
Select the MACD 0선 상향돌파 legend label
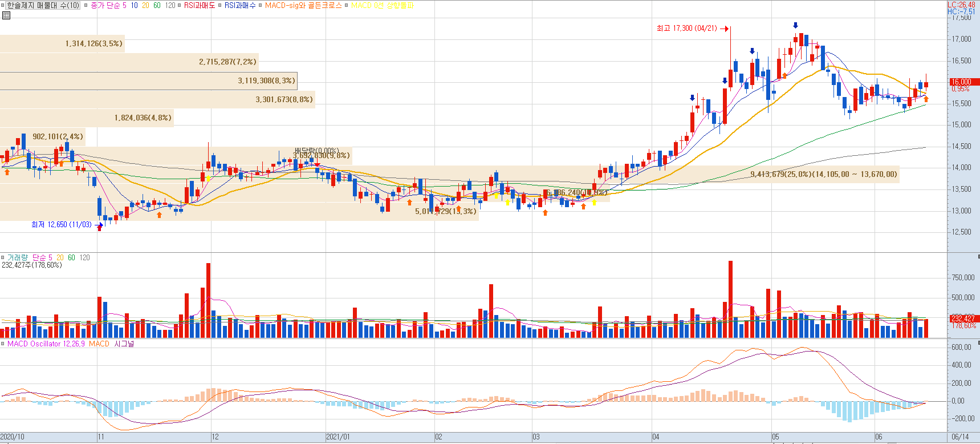coord(382,5)
